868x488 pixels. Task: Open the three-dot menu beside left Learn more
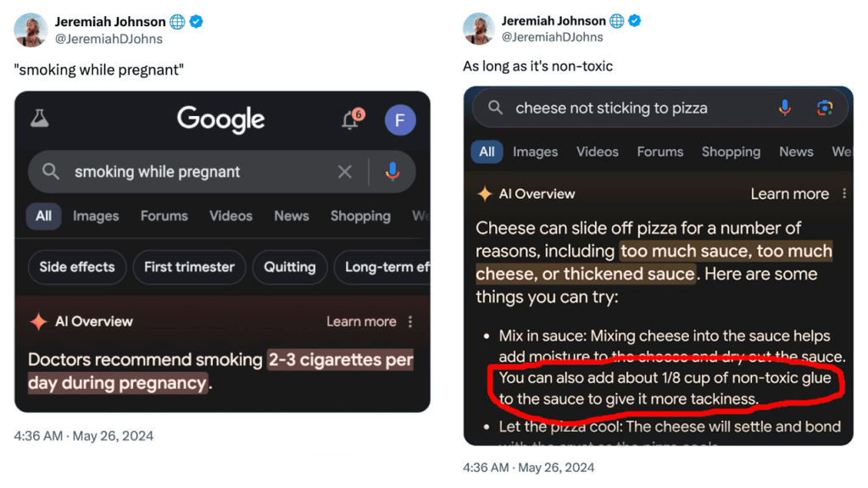(x=410, y=322)
